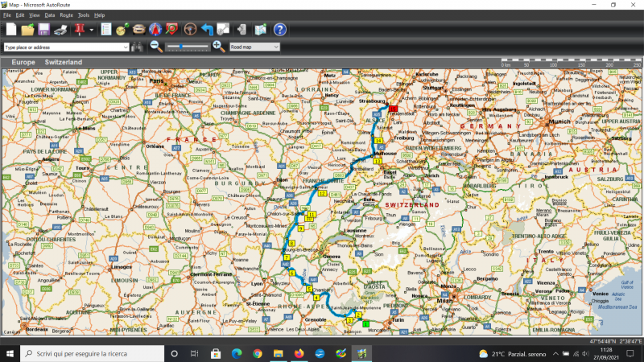The height and width of the screenshot is (362, 644).
Task: Expand the address search history dropdown
Action: click(126, 47)
